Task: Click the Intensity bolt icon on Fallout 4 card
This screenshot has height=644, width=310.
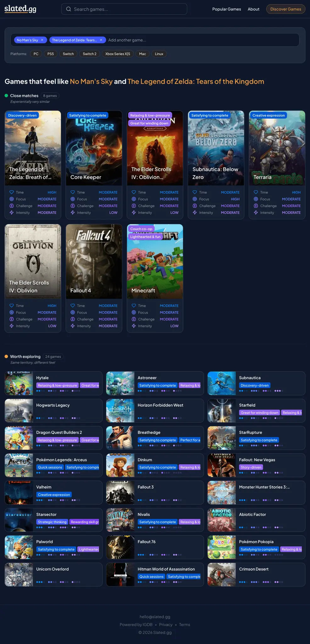Action: pyautogui.click(x=73, y=326)
